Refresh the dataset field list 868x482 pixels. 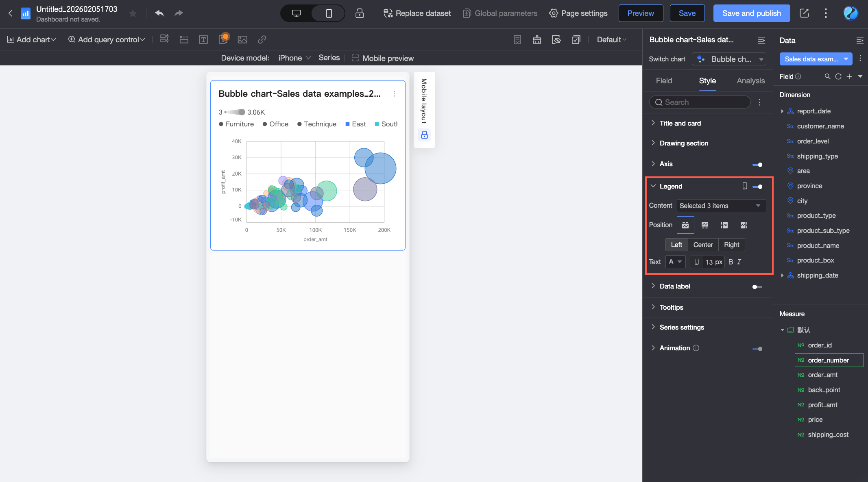(x=838, y=76)
